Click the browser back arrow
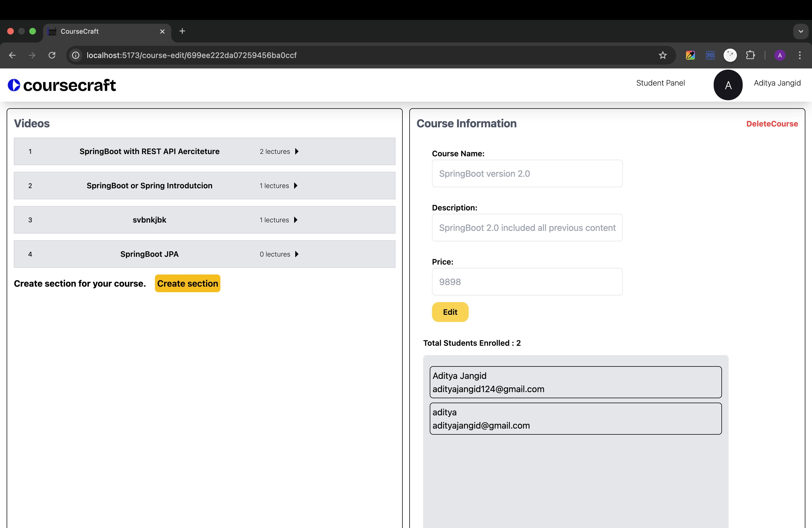812x528 pixels. pos(12,55)
